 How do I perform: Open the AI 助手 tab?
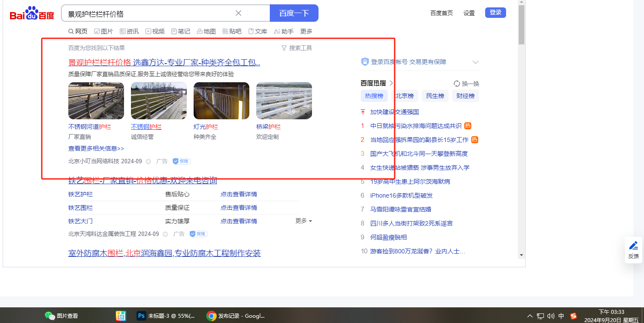click(284, 31)
